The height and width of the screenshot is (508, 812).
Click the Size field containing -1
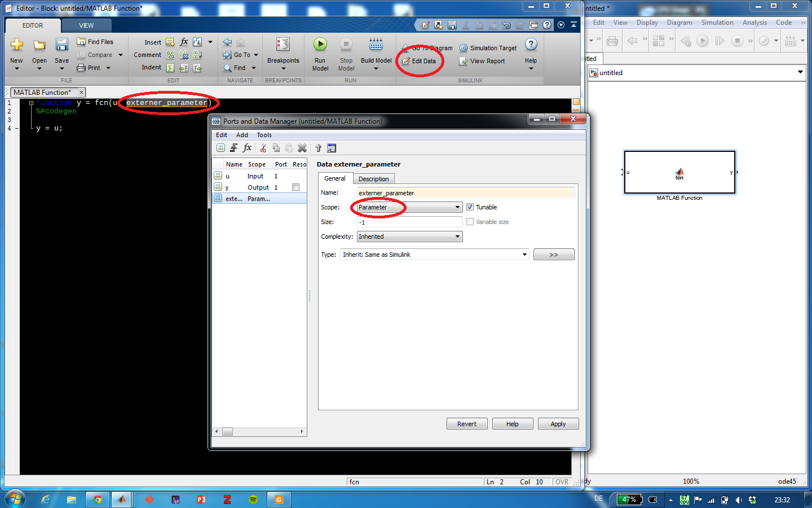409,222
